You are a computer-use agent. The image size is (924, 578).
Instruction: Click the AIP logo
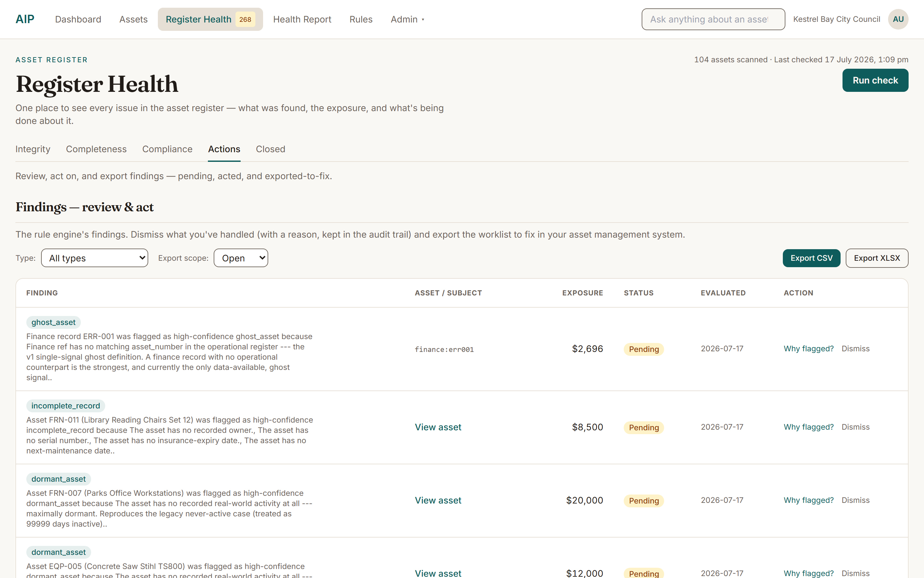(25, 19)
